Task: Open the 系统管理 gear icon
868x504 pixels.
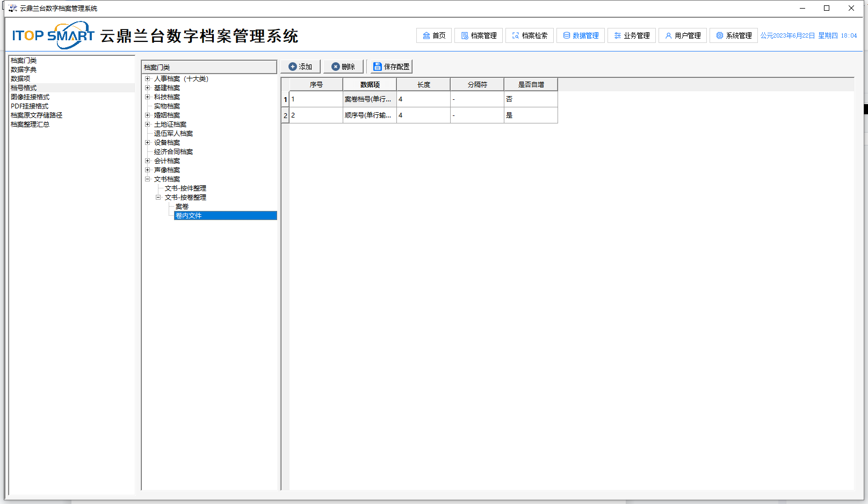Action: point(720,35)
